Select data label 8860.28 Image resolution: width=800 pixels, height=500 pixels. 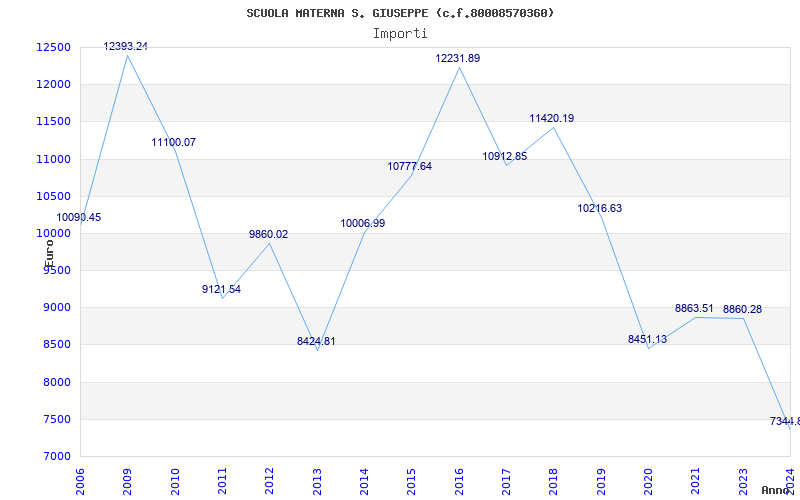tap(742, 310)
